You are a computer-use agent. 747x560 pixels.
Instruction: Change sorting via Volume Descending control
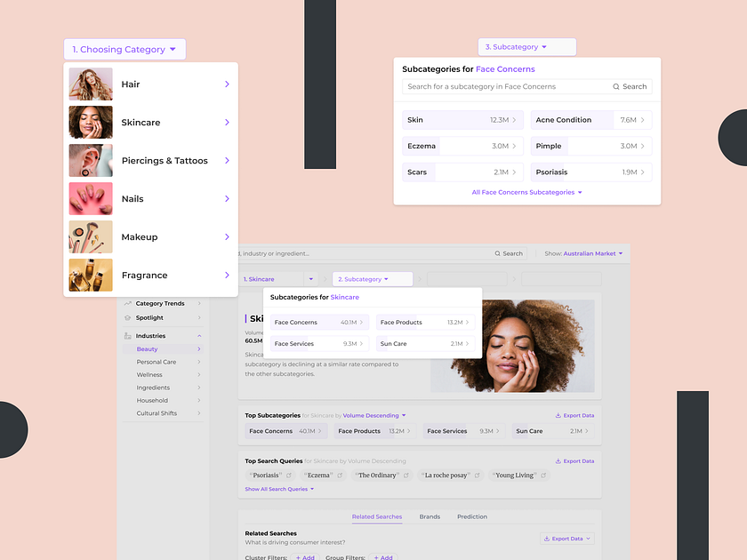tap(371, 415)
